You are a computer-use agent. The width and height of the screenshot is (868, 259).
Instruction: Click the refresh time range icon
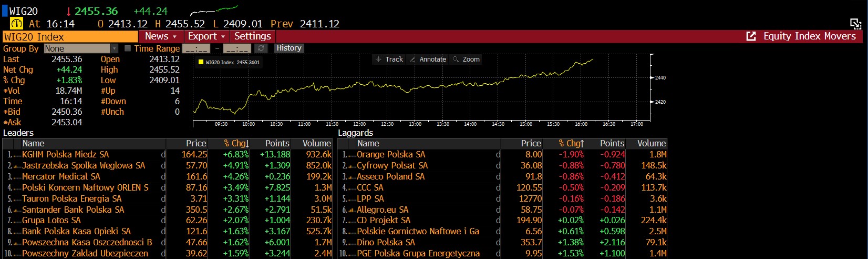(261, 48)
